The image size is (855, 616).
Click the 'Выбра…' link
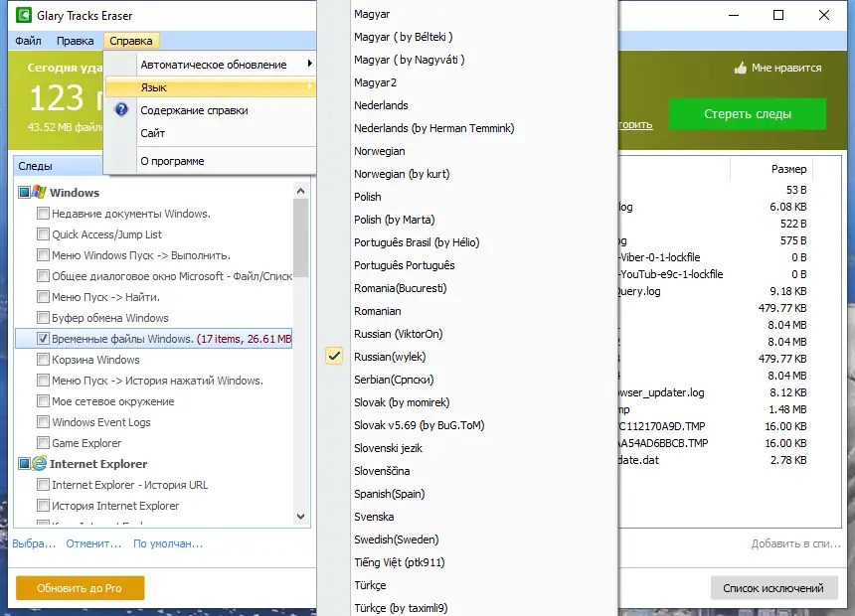tap(34, 543)
